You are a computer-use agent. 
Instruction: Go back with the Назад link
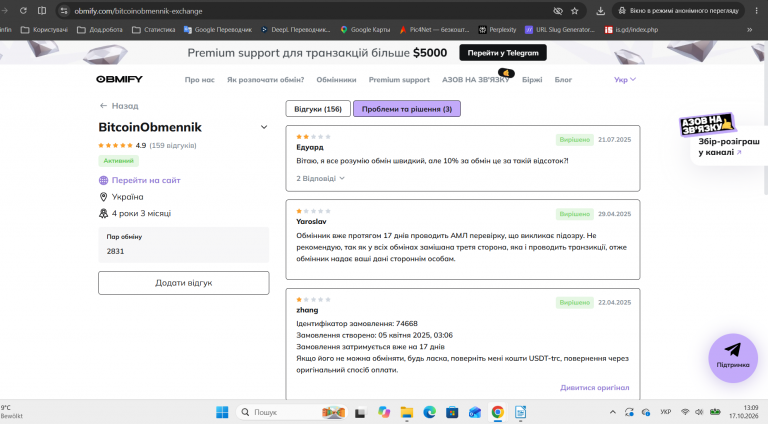pos(119,106)
